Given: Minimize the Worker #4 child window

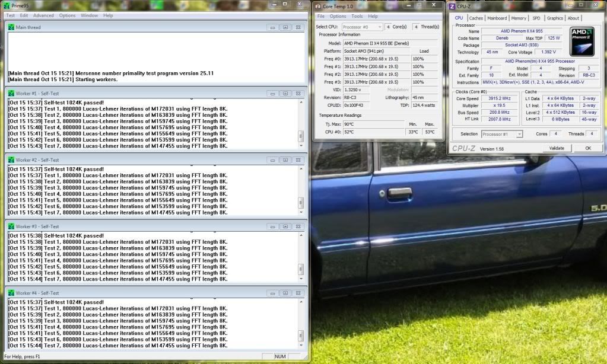Looking at the screenshot, I should coord(272,293).
